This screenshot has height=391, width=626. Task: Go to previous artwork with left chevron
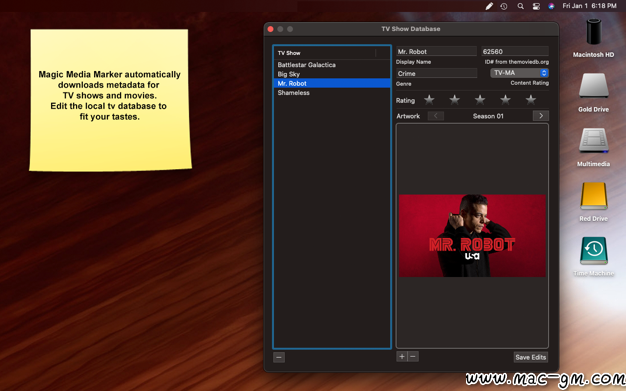pos(436,116)
